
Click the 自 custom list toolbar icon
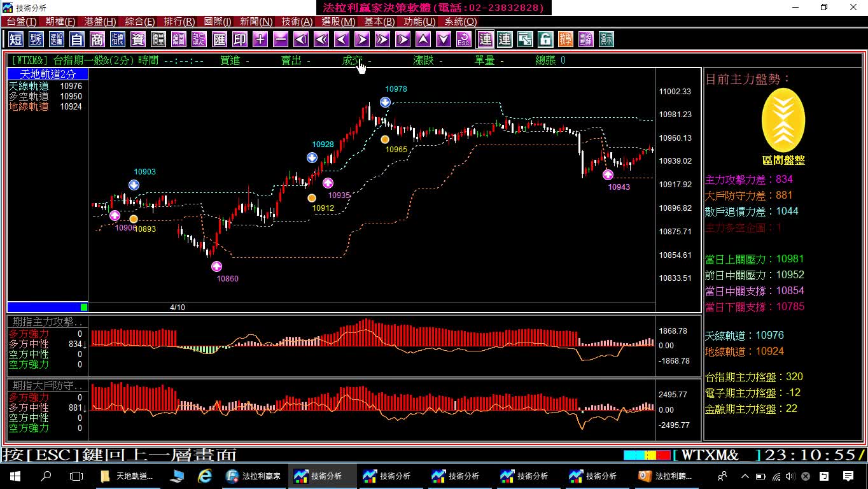[x=77, y=39]
